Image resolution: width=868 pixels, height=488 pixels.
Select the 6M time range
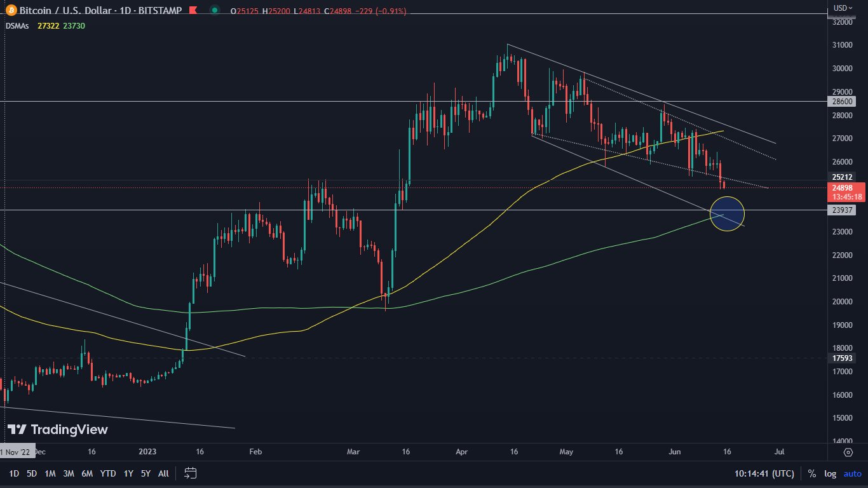pos(87,473)
